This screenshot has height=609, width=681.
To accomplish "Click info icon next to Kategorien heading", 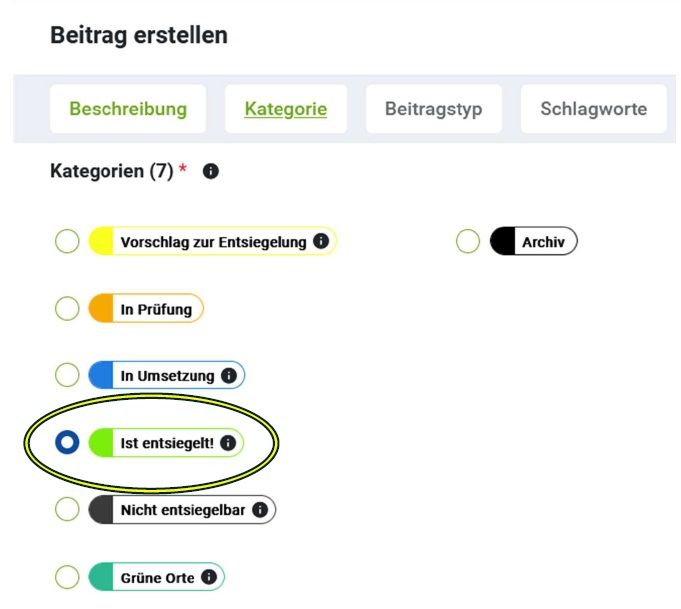I will pos(210,172).
